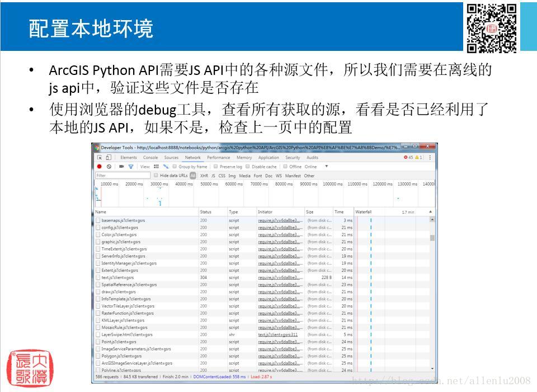Enable the Preserve log checkbox
This screenshot has height=392, width=537.
(216, 167)
